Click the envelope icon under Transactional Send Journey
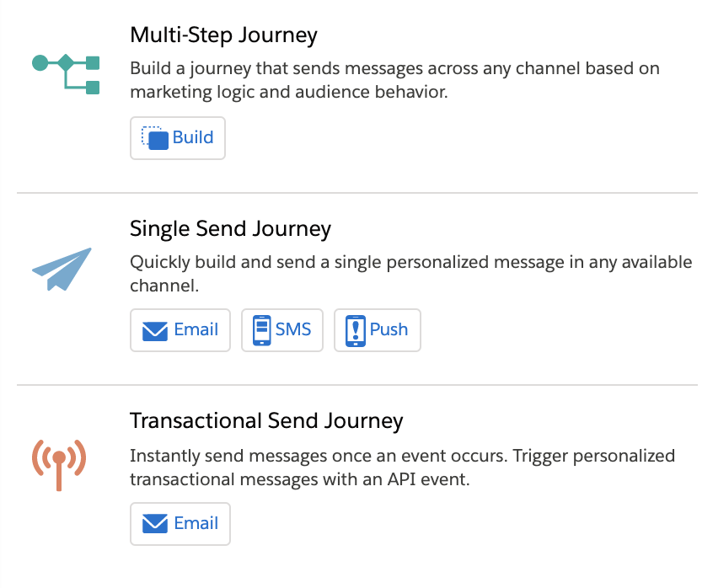Viewport: 713px width, 588px height. coord(155,524)
